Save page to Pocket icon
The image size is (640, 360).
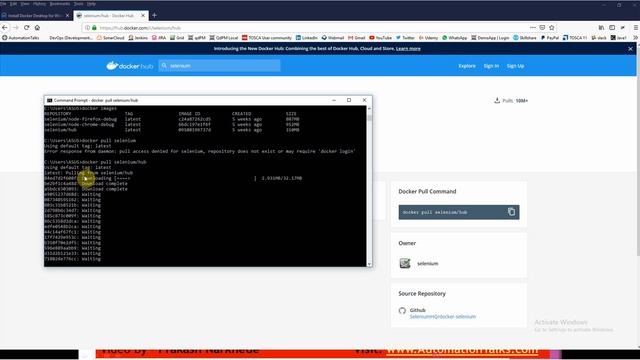(x=542, y=27)
